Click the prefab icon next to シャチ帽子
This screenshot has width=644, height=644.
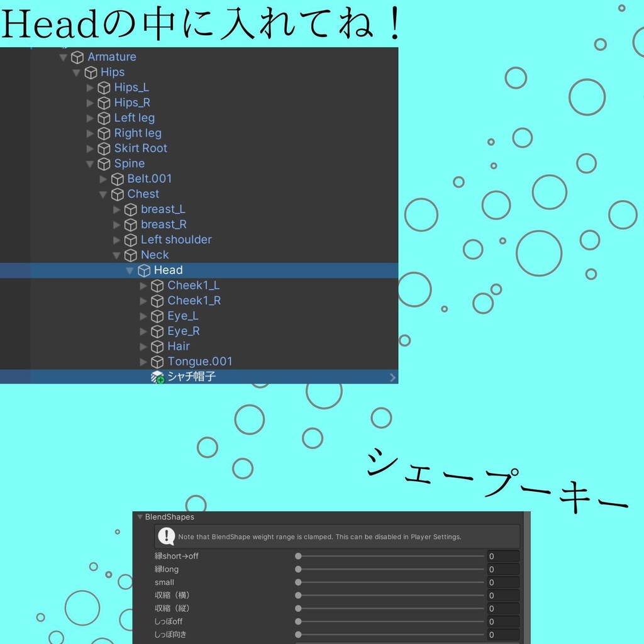(x=155, y=377)
